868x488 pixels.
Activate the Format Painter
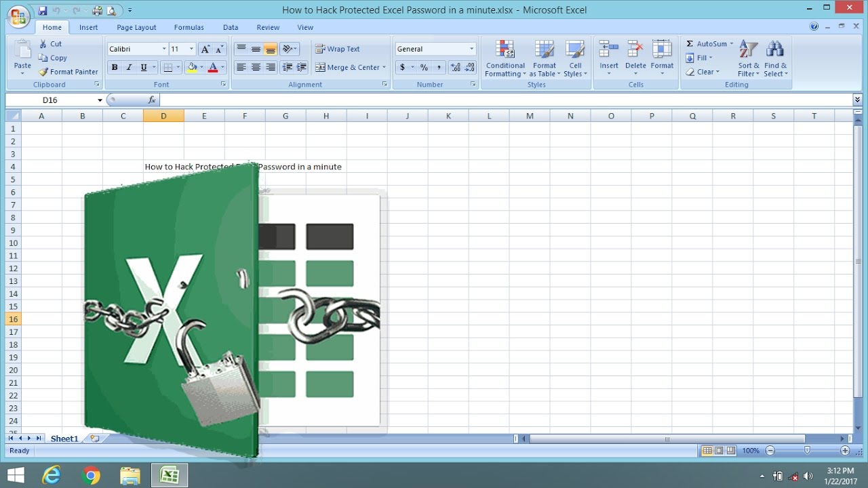coord(68,72)
